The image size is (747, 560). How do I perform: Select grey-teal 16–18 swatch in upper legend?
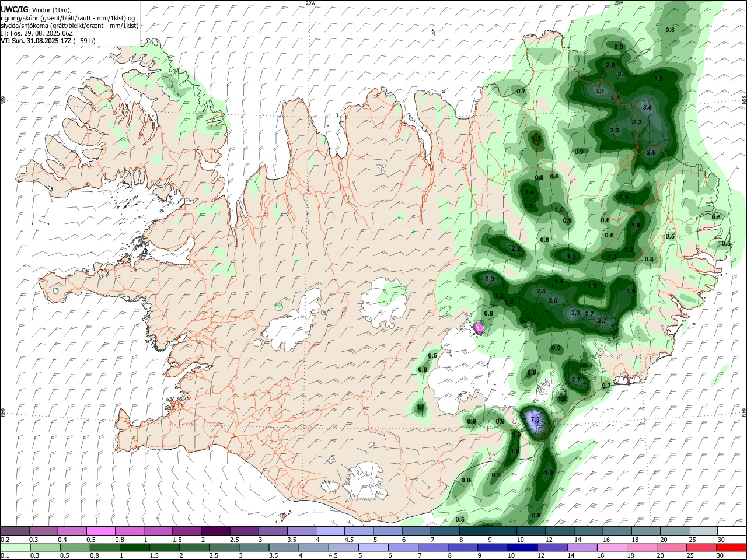pos(617,531)
